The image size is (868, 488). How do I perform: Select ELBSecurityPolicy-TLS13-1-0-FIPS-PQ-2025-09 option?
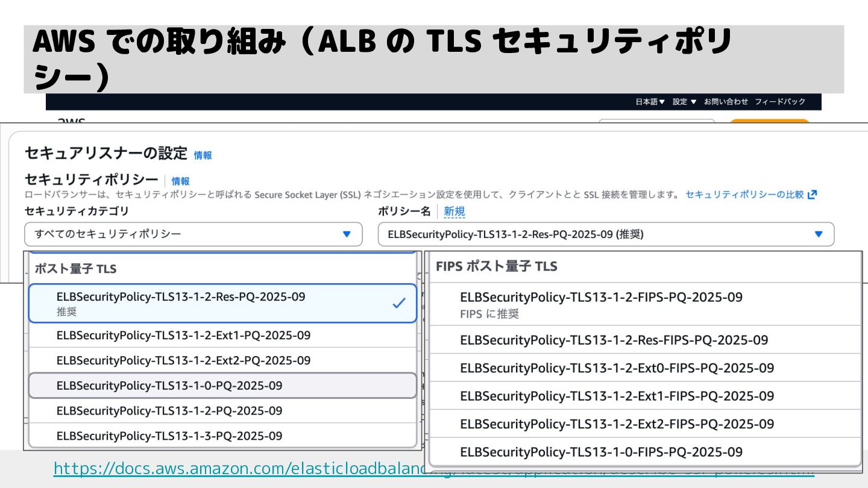coord(644,451)
